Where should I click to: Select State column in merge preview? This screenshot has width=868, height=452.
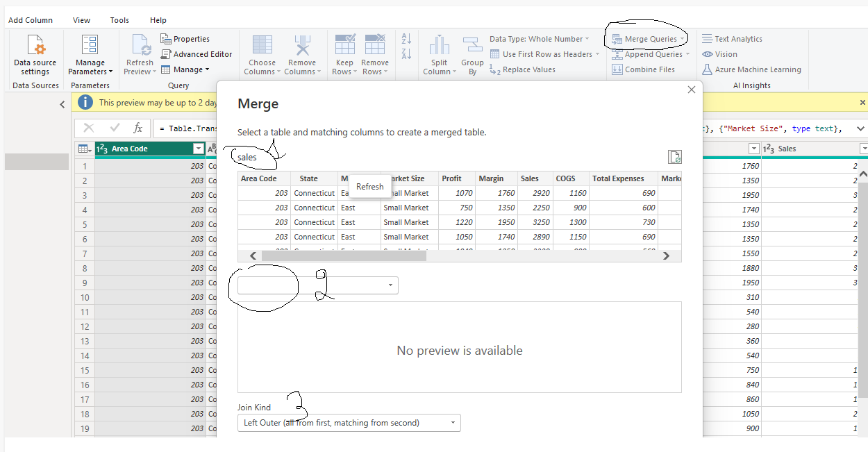click(x=314, y=178)
